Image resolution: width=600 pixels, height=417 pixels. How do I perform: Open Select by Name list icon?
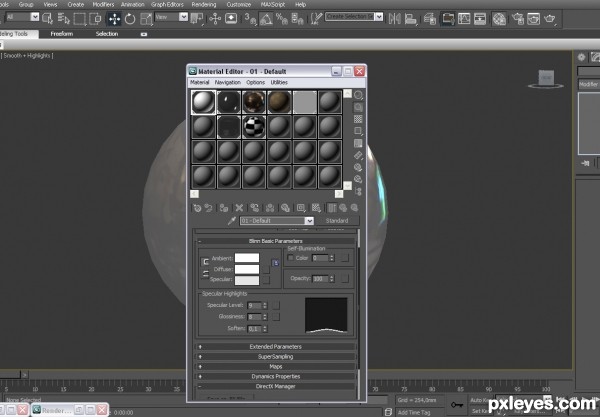pyautogui.click(x=64, y=18)
